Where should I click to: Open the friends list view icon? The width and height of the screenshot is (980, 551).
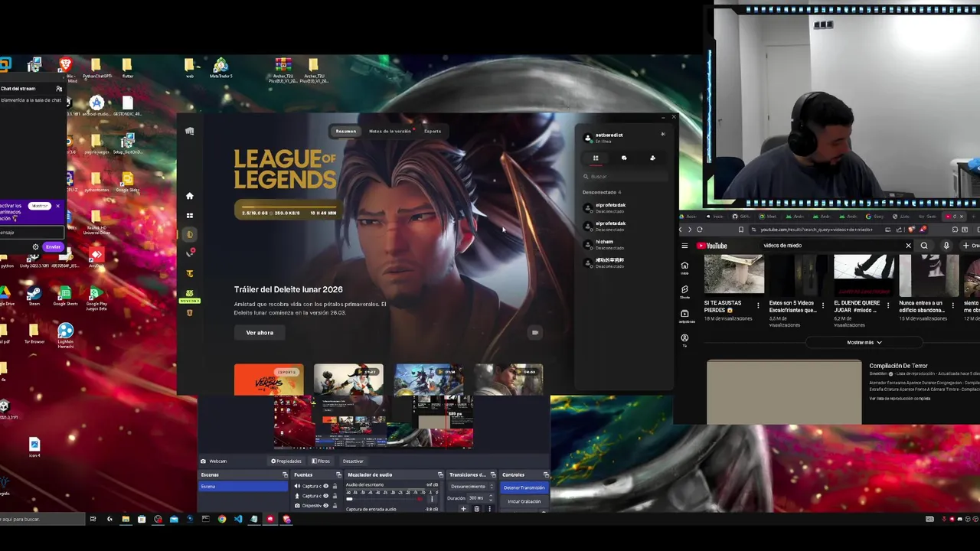(x=596, y=158)
